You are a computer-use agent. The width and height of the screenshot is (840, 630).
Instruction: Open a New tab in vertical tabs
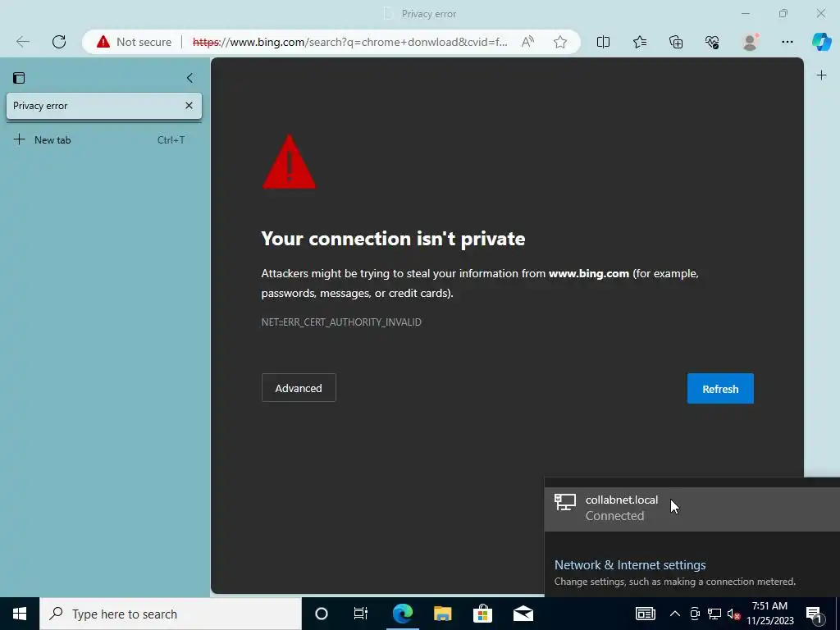pos(104,139)
